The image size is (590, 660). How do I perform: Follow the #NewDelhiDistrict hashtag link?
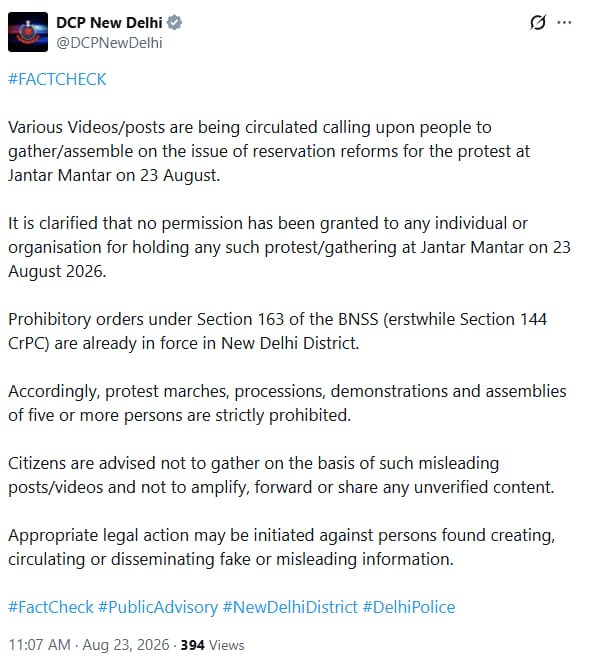290,607
